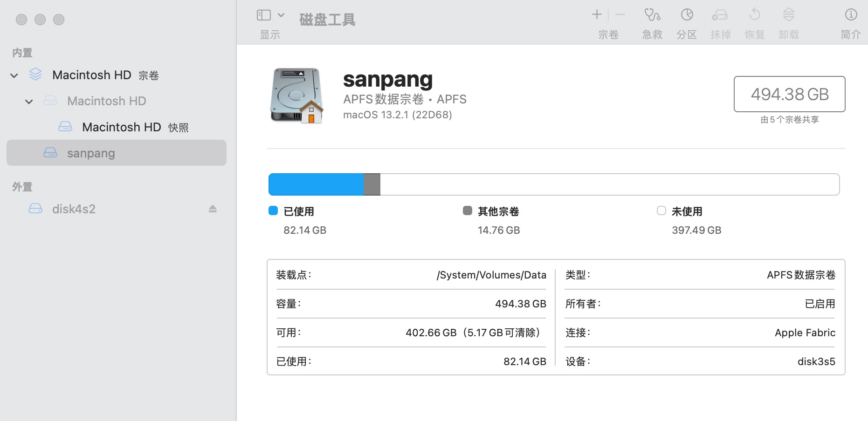Toggle the sidebar display button
The height and width of the screenshot is (421, 868).
click(x=264, y=15)
